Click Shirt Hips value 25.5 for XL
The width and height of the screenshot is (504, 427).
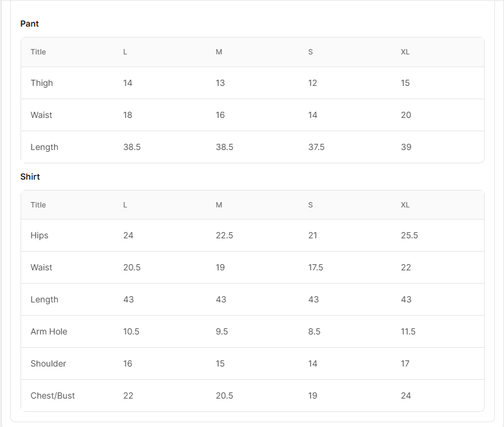click(410, 235)
